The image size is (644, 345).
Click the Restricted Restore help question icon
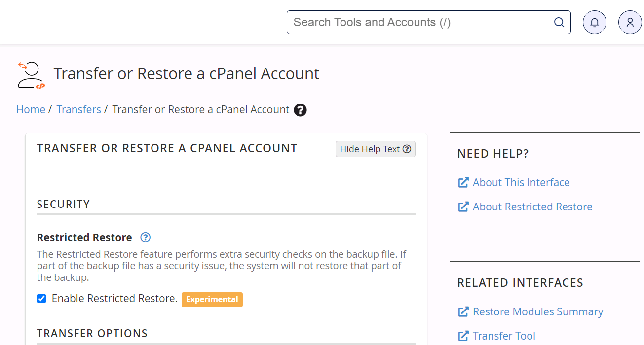(145, 237)
